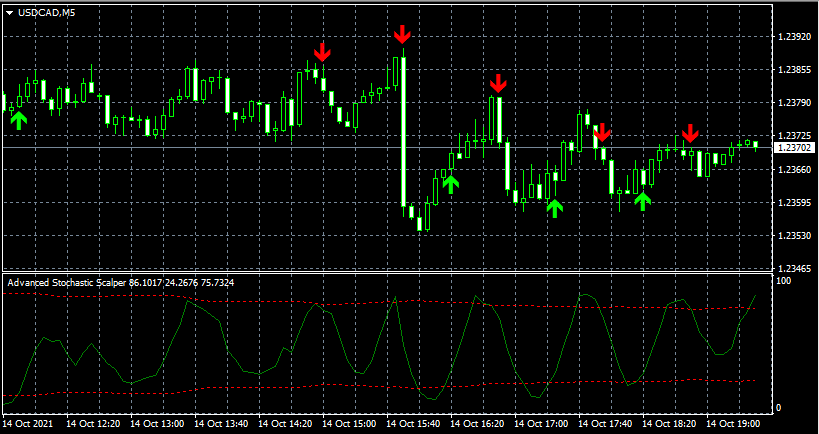Click the first red sell arrow from left

point(321,52)
